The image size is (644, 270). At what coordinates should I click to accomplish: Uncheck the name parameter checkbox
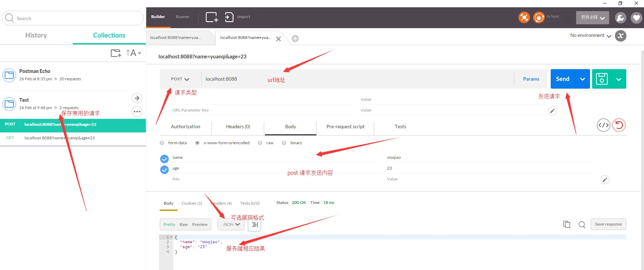click(164, 159)
